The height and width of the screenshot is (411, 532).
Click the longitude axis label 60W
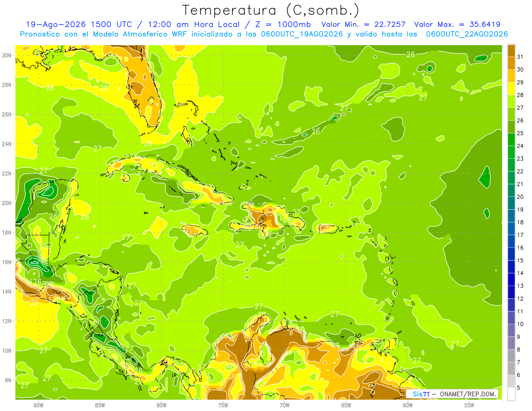[x=408, y=405]
